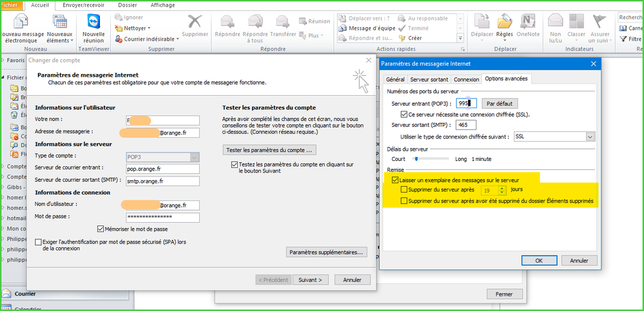The height and width of the screenshot is (311, 644).
Task: Toggle Mémoriser le mot de passe checkbox
Action: click(x=101, y=228)
